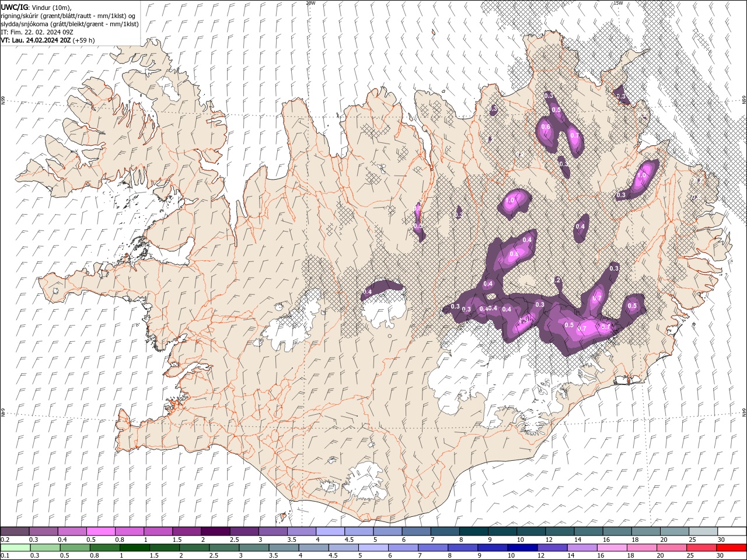Click the "0.6" snowfall value on the map
The height and width of the screenshot is (560, 747).
(x=546, y=127)
